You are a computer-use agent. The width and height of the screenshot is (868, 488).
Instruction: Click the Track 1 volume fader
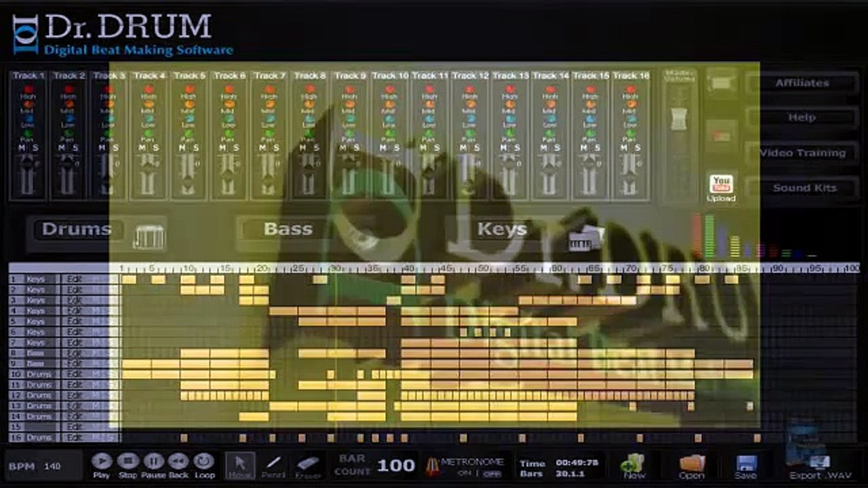[28, 164]
